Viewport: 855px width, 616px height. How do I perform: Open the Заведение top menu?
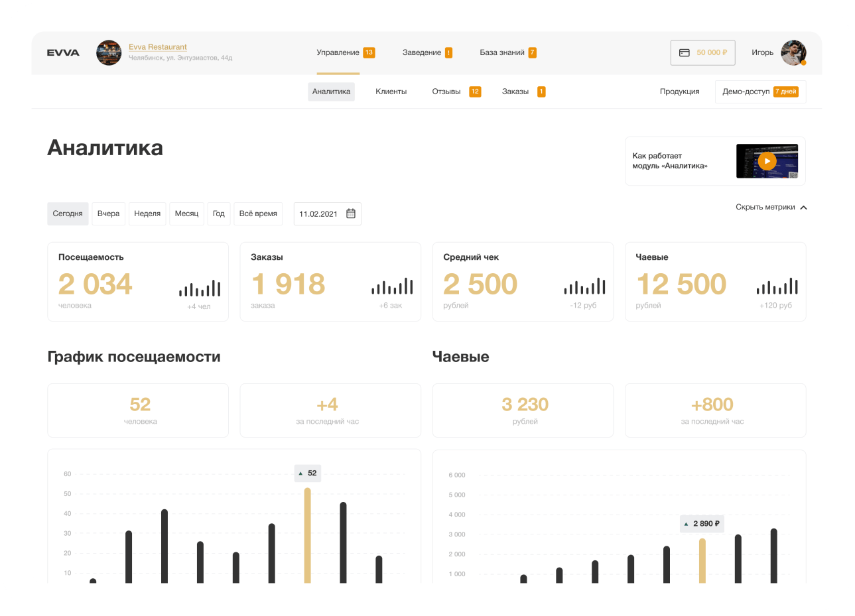point(422,52)
